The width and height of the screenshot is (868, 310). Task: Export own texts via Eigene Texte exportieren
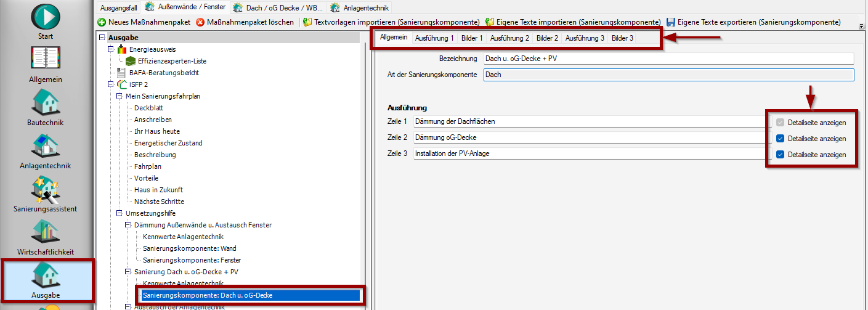(671, 22)
